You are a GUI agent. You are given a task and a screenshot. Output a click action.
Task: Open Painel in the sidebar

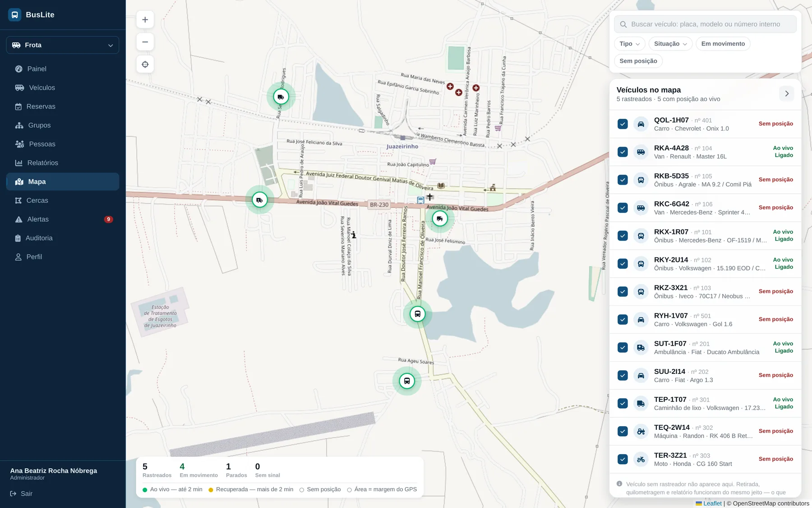[63, 69]
